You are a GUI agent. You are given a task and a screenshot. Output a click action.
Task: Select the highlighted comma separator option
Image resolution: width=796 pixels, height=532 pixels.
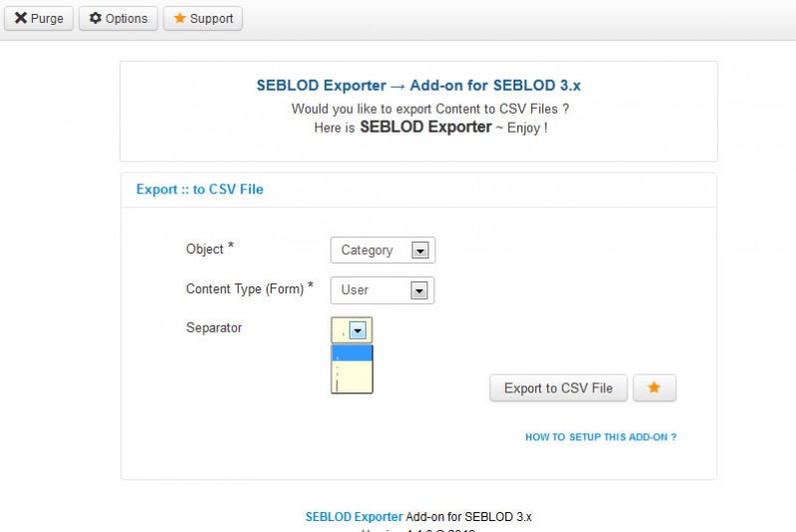point(352,353)
